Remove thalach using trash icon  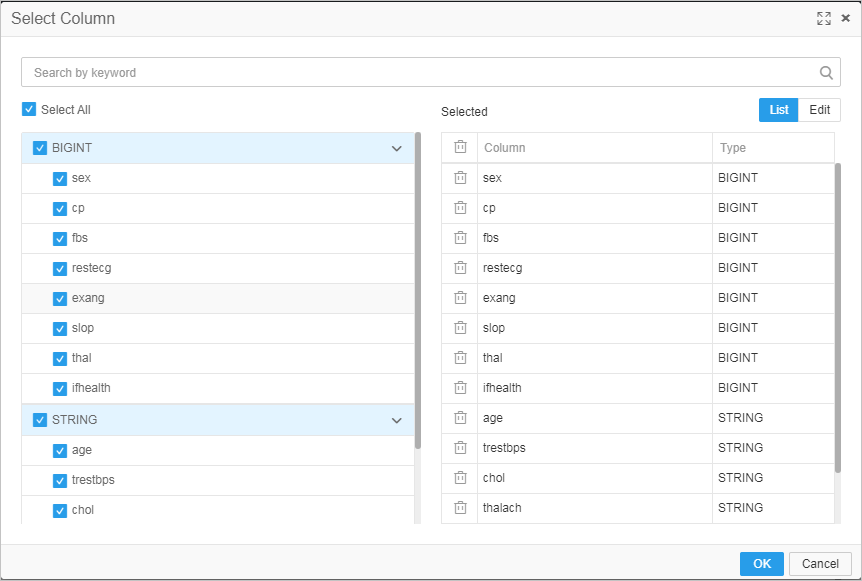460,507
